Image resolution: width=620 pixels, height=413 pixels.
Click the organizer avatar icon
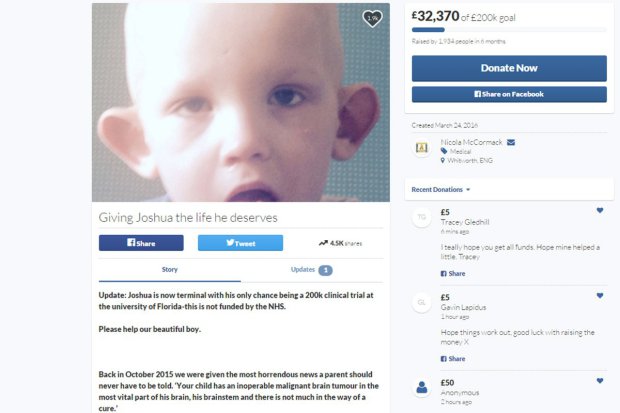coord(422,148)
